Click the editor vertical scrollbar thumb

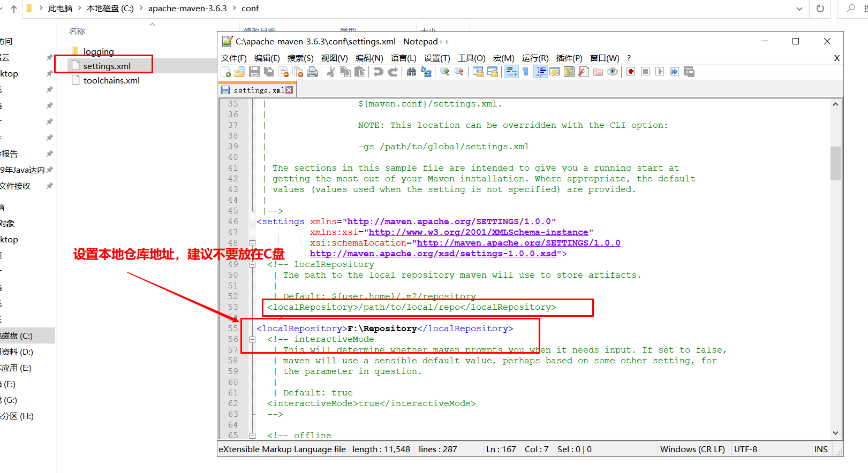(835, 163)
